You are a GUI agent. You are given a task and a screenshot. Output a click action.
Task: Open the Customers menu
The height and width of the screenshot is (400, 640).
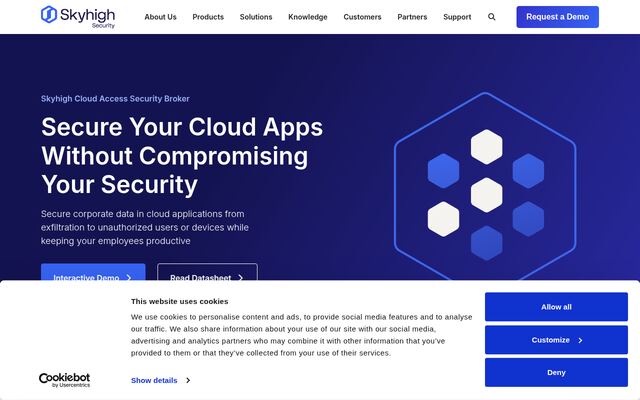[362, 17]
